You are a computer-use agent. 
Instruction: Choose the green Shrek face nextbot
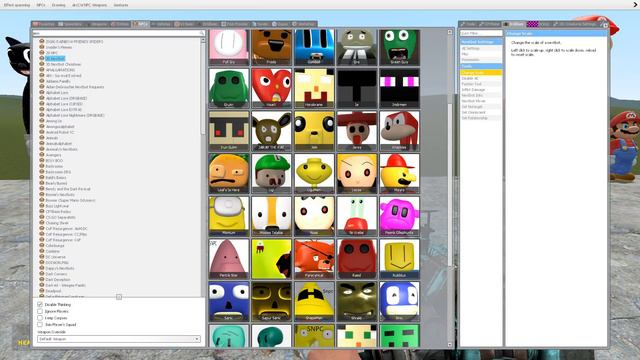coord(357,301)
